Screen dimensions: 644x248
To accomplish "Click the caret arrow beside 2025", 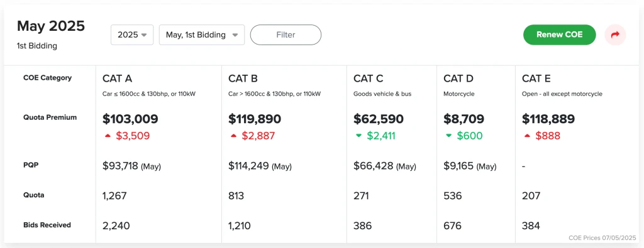I will click(x=144, y=35).
